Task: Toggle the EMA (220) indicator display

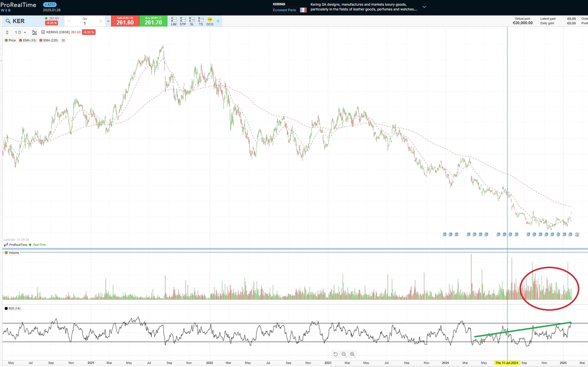Action: click(x=48, y=40)
